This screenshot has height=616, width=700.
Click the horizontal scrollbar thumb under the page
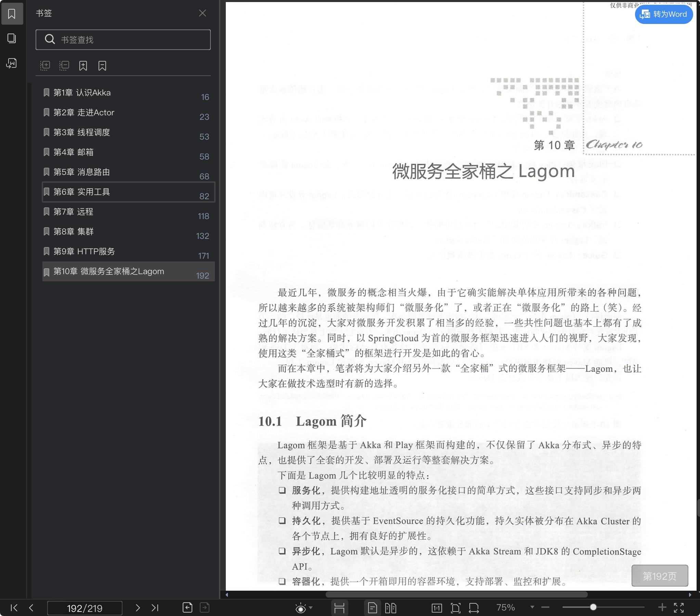456,595
